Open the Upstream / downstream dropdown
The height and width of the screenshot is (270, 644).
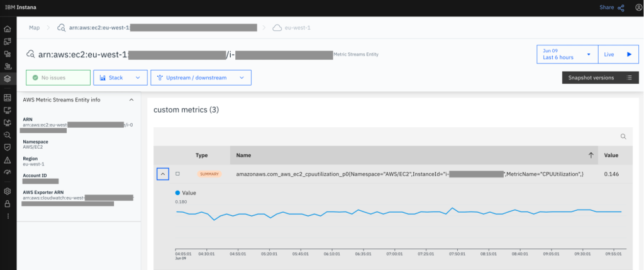pyautogui.click(x=201, y=77)
